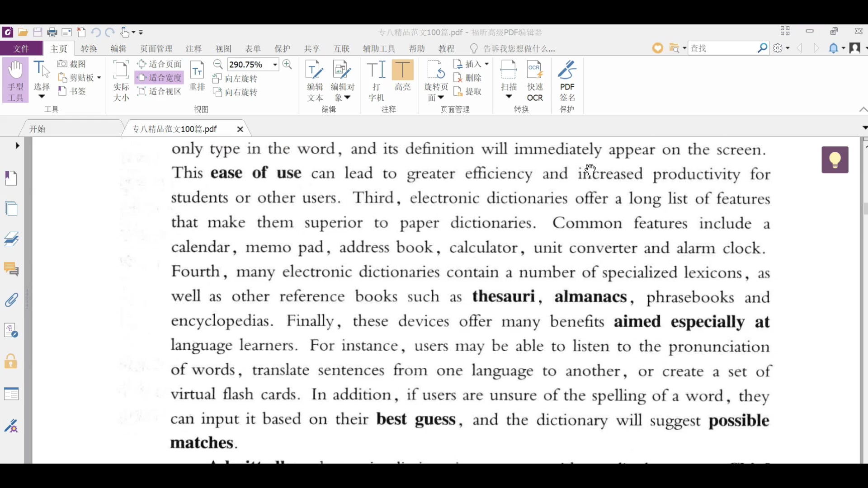The image size is (868, 488).
Task: Click the zoom out magnifier
Action: 218,64
